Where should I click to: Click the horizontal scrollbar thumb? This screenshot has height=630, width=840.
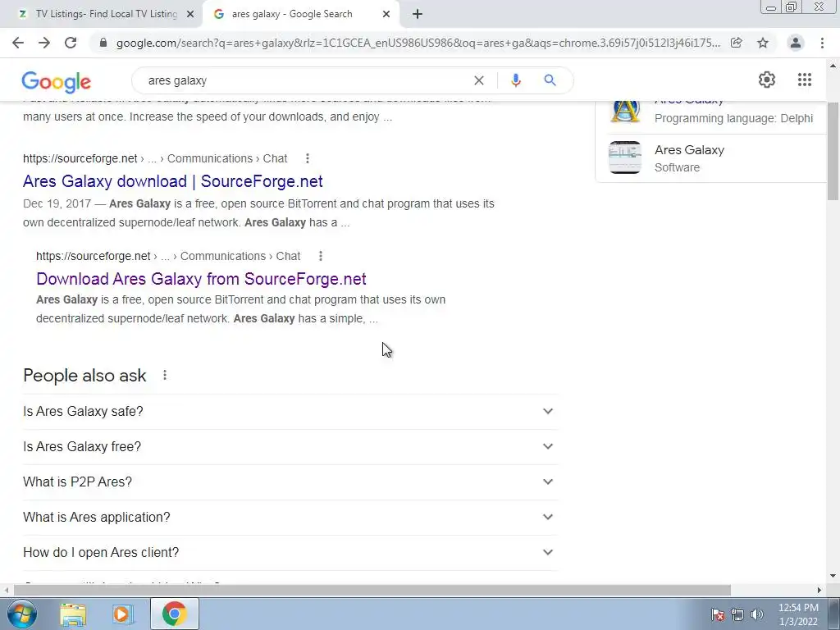pos(372,590)
